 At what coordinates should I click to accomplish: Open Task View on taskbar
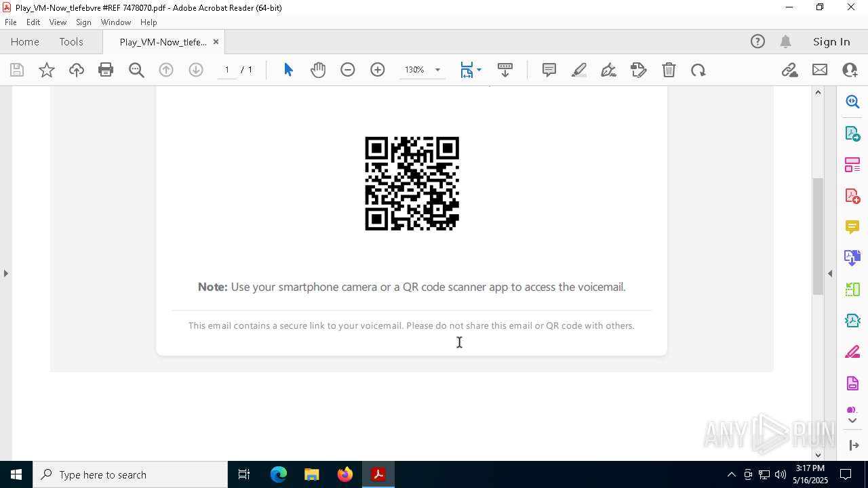(244, 474)
